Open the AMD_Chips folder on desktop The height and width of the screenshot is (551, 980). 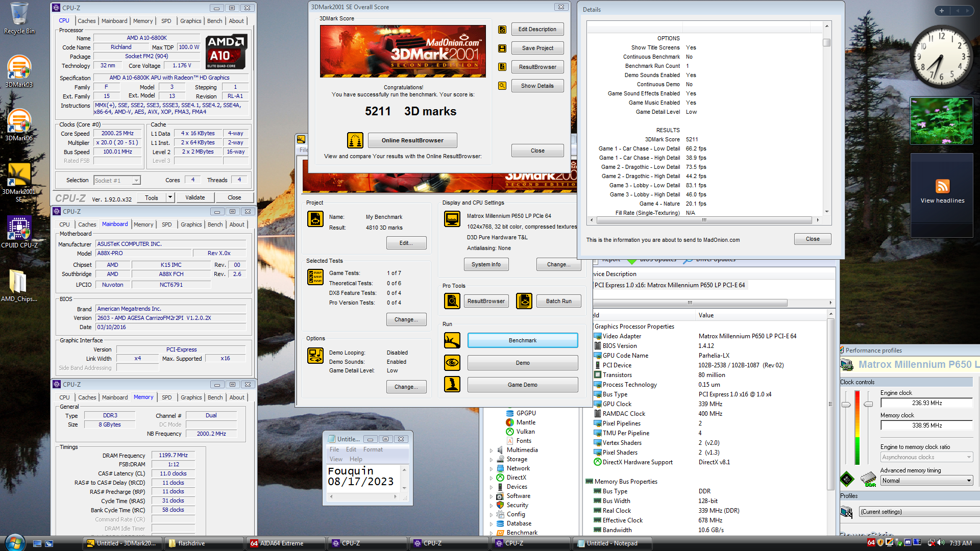19,286
